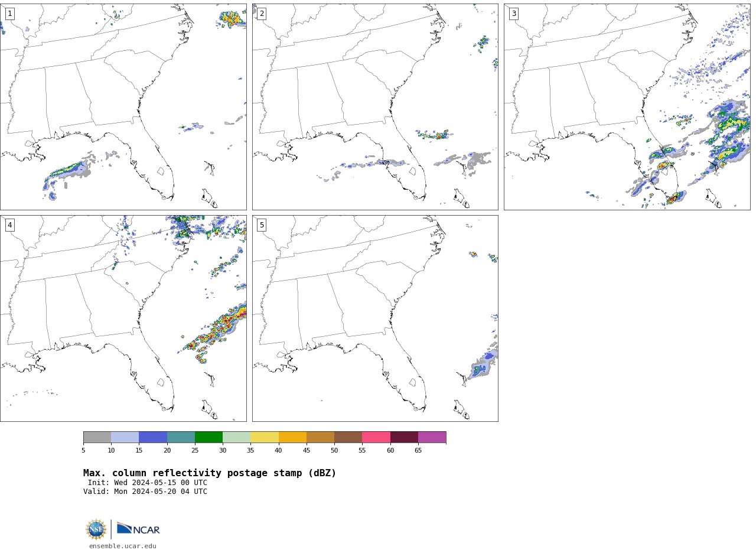Click the orange 40-45 dBZ swatch
Viewport: 756px width, 553px height.
(292, 437)
